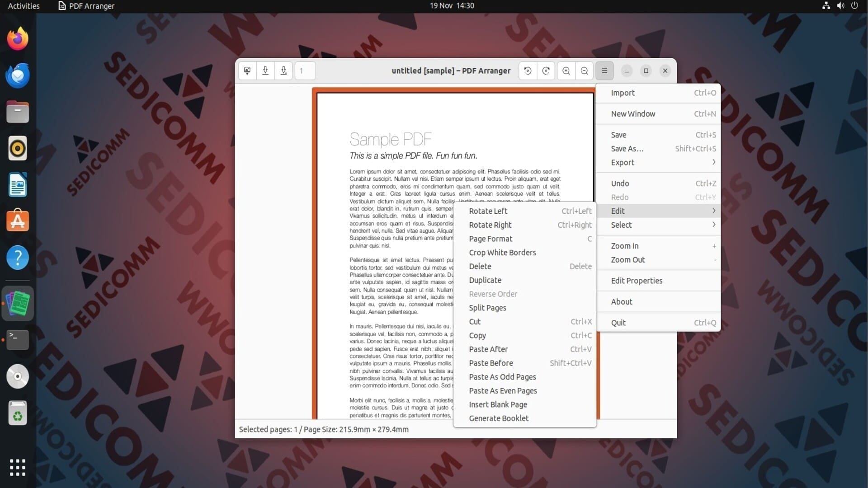Choose Split Pages in the Edit submenu
This screenshot has width=868, height=488.
[x=525, y=308]
